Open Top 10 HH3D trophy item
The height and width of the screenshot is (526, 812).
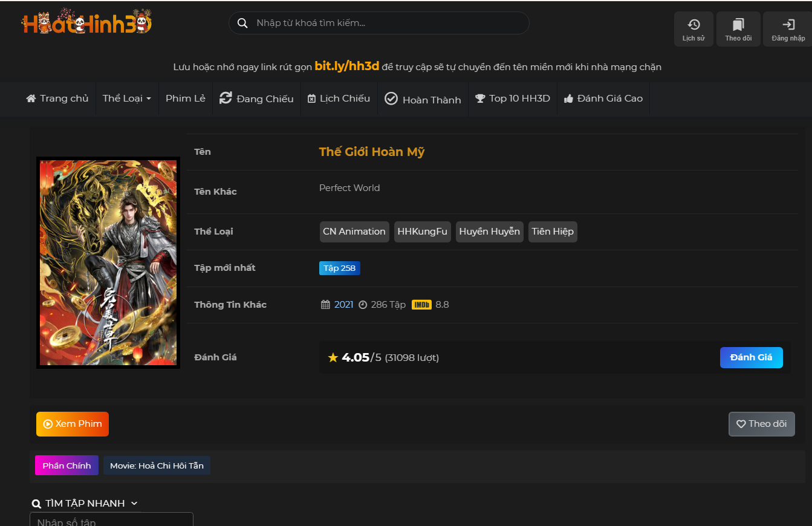[x=513, y=99]
